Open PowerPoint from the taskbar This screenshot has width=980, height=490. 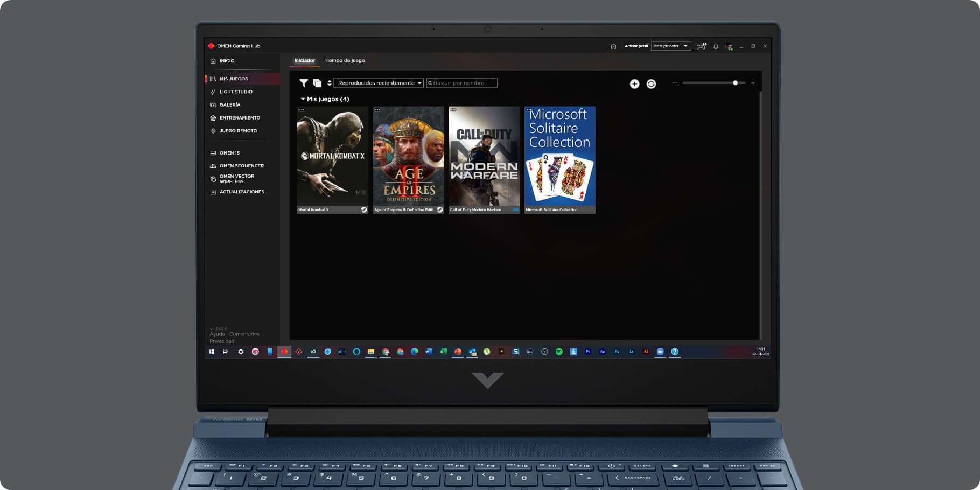tap(458, 352)
